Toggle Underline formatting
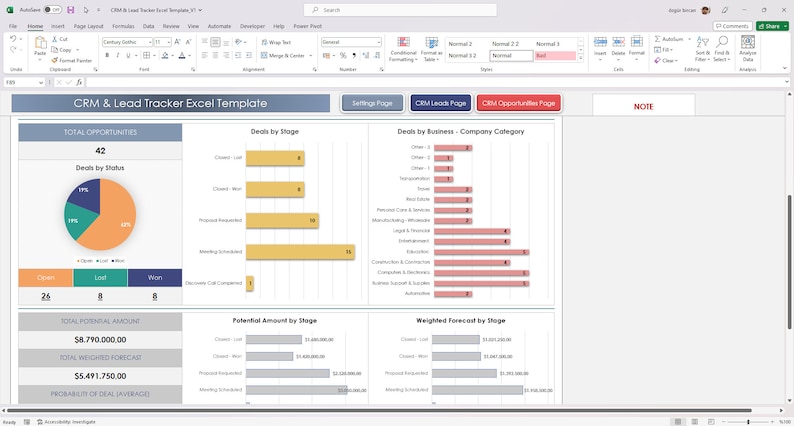 [x=128, y=55]
